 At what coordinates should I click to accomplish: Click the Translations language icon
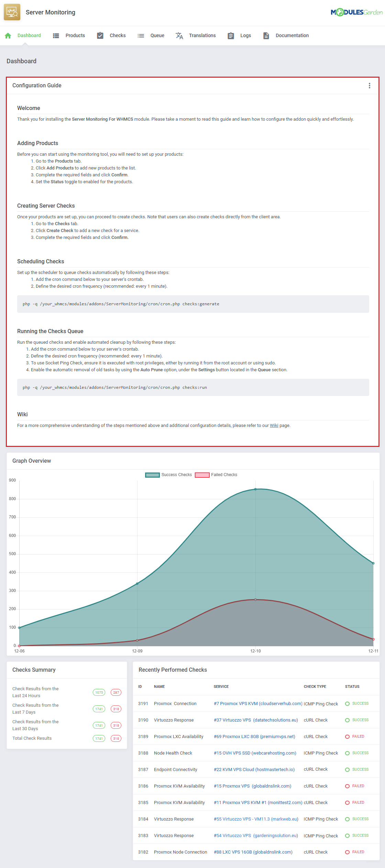click(x=179, y=35)
